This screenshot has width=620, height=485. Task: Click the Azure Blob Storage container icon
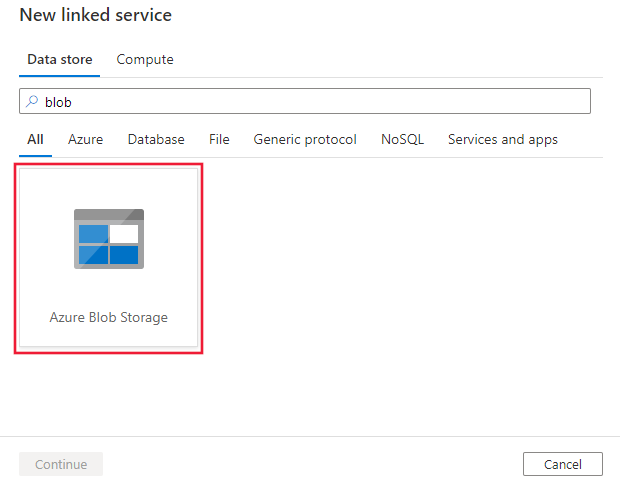(109, 238)
